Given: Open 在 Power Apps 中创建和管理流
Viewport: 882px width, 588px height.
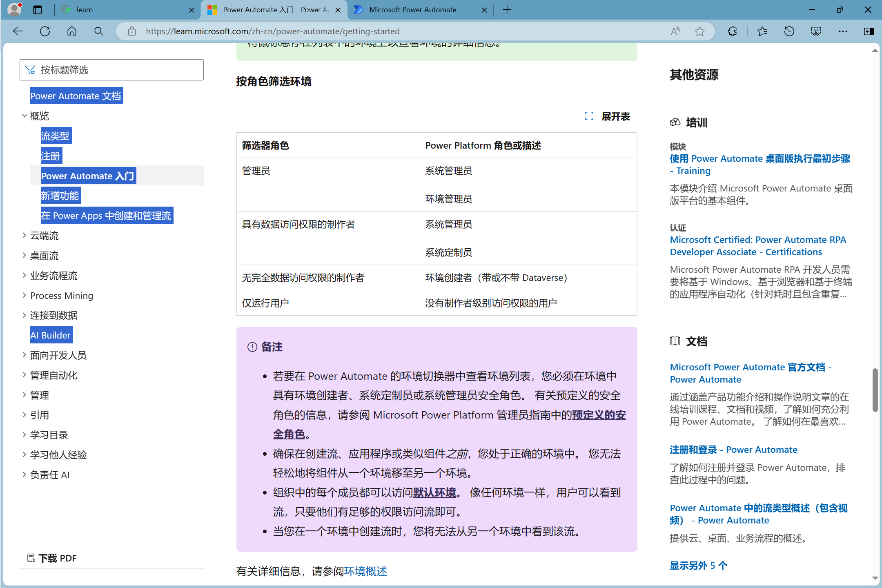Looking at the screenshot, I should (x=107, y=216).
